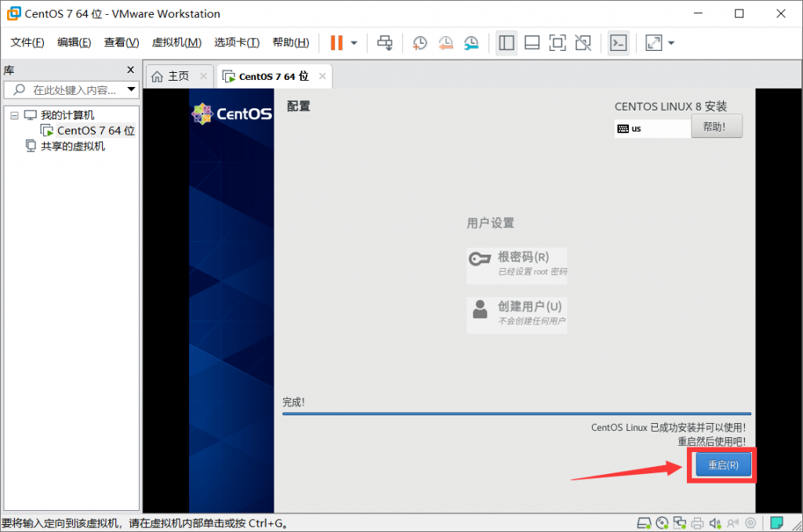Viewport: 803px width, 532px height.
Task: Toggle the thumbnail bar view
Action: point(532,43)
